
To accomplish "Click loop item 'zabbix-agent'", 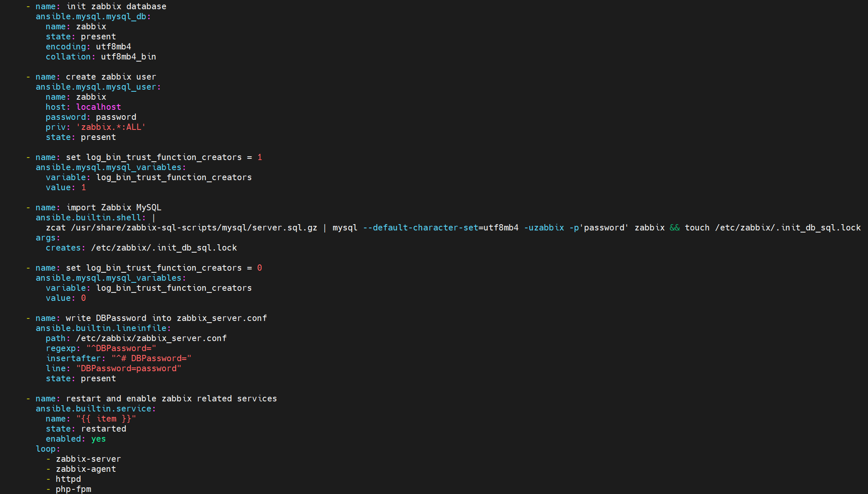I will (86, 469).
